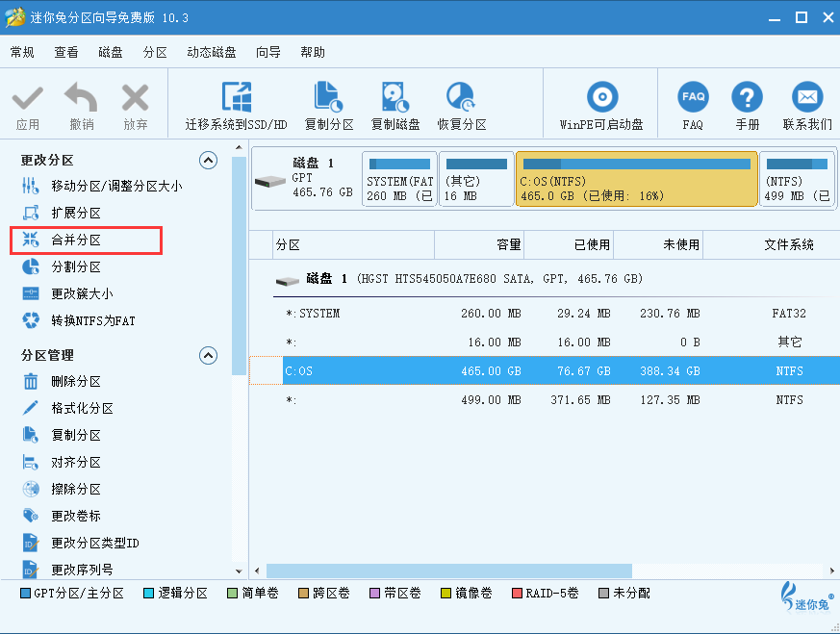Select the *:SYSTEM partition row
The height and width of the screenshot is (634, 840).
pos(546,314)
